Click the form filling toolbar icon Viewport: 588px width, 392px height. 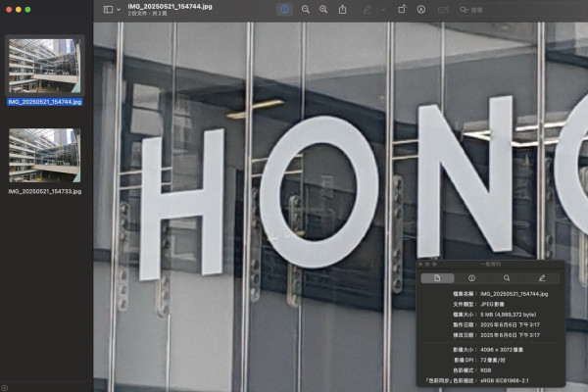[444, 9]
